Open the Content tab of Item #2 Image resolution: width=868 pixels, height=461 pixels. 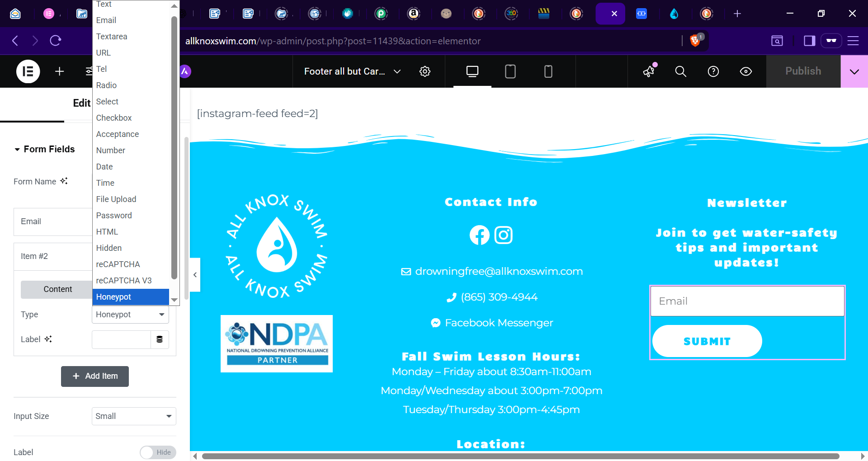(x=57, y=289)
